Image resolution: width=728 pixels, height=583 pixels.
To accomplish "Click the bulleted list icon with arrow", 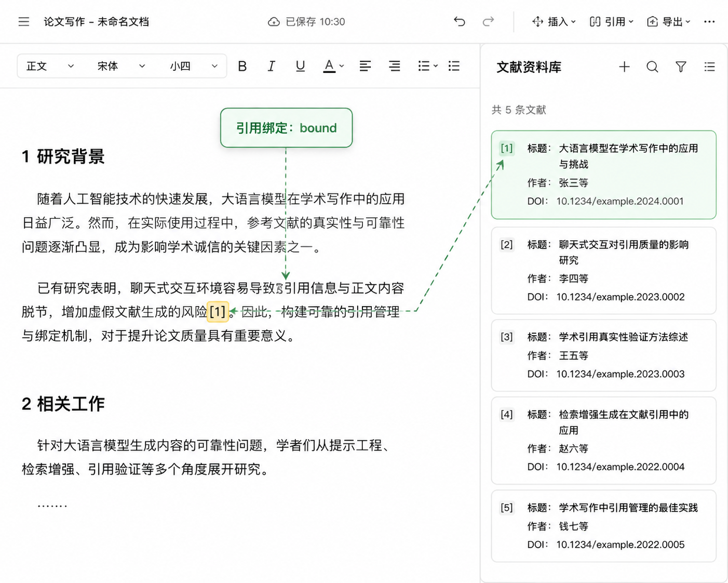I will 424,66.
